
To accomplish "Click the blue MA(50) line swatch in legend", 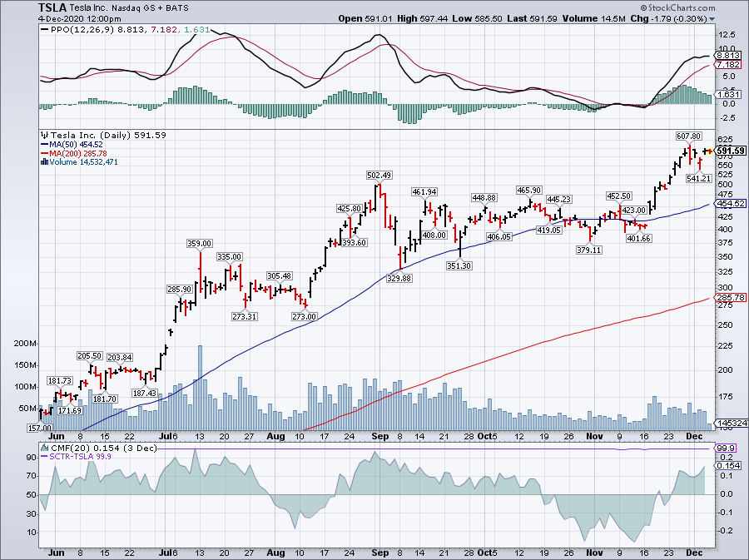I will click(x=45, y=144).
